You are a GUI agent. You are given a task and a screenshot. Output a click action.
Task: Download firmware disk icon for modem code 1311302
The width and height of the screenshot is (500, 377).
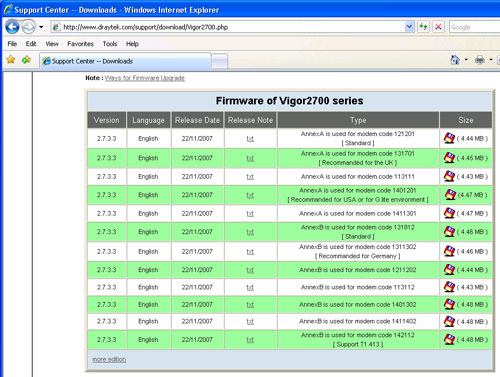click(449, 251)
